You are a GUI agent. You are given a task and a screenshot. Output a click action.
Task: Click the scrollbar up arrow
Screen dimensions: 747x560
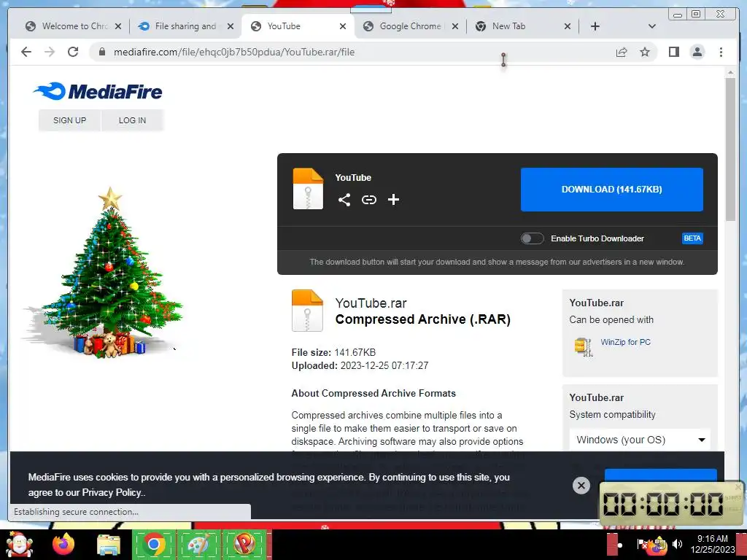(730, 72)
